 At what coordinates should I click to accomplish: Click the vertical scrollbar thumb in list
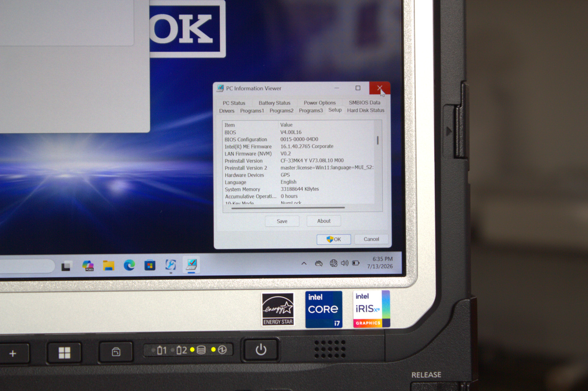(x=378, y=140)
